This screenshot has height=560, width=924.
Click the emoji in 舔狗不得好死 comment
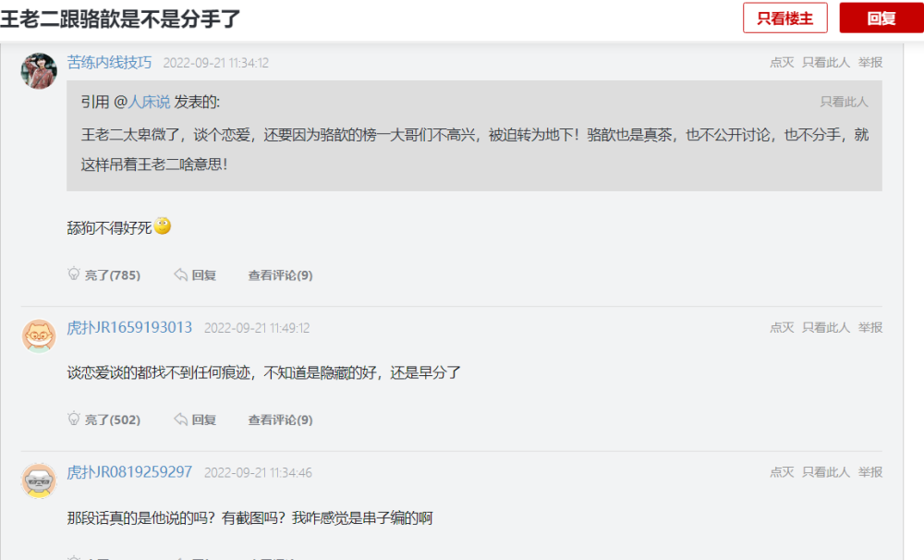(x=163, y=225)
